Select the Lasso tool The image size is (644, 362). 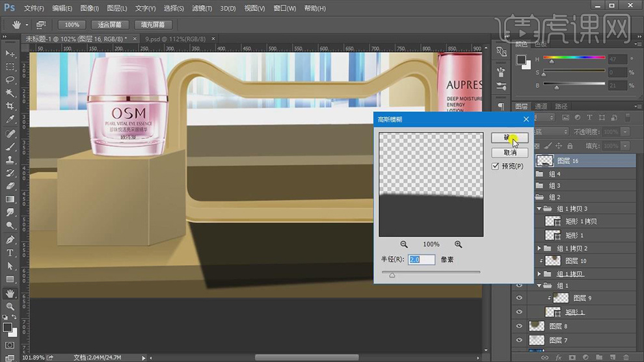[x=10, y=80]
